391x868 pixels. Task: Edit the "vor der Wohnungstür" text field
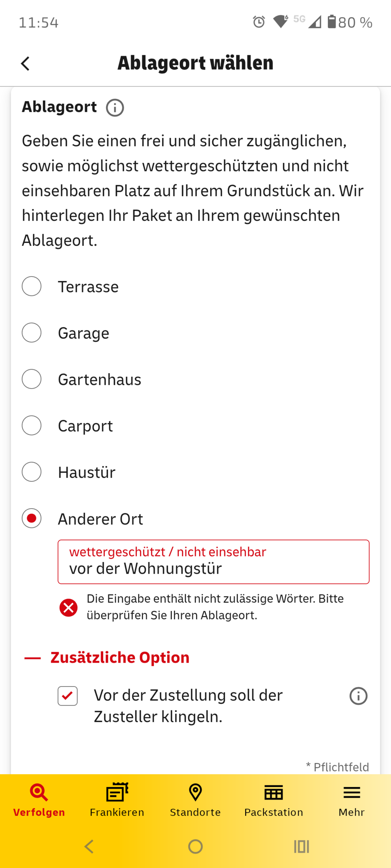pyautogui.click(x=213, y=568)
